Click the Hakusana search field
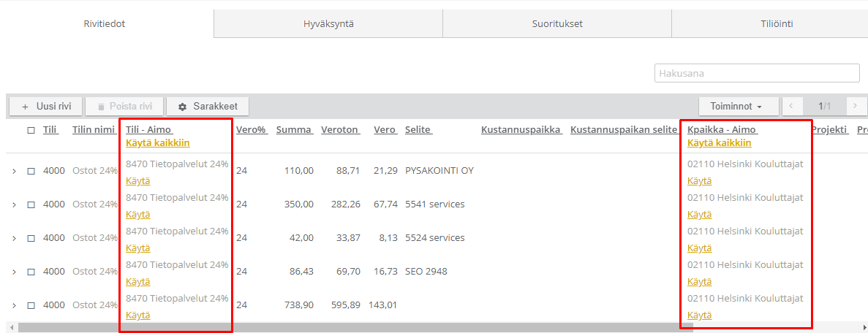 pyautogui.click(x=756, y=73)
